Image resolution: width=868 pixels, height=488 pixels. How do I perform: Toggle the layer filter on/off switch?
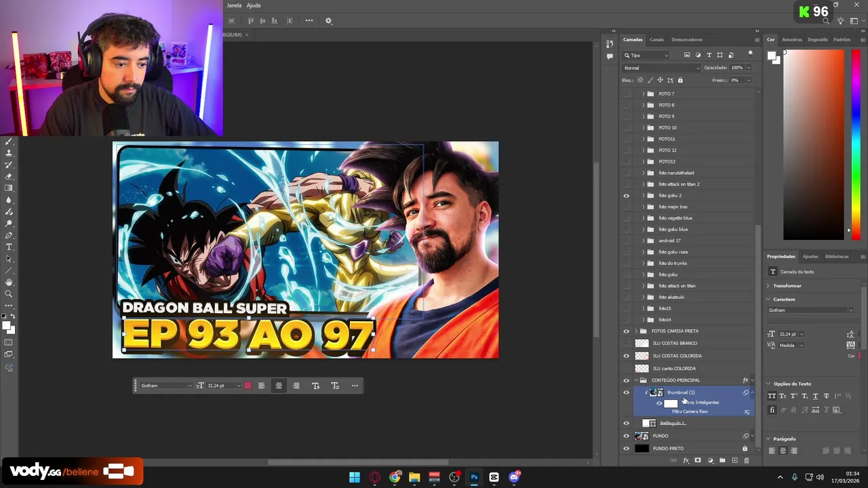pos(750,54)
